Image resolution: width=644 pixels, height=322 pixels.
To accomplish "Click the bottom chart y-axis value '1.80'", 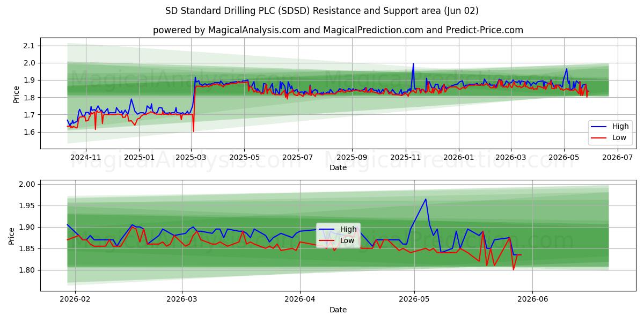I will [28, 270].
